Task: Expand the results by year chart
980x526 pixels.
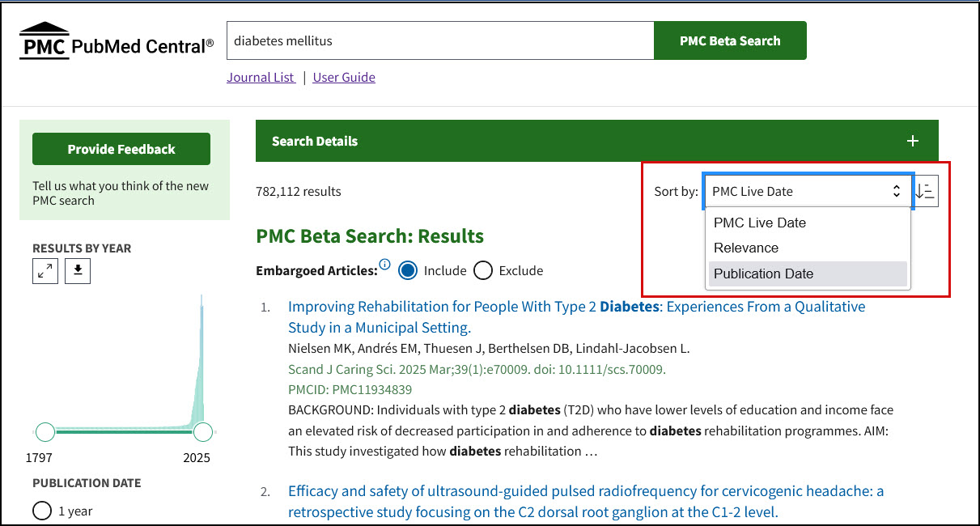Action: 45,271
